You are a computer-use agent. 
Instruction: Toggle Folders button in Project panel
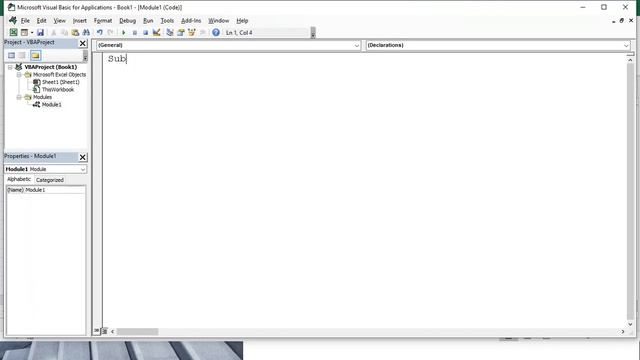coord(36,55)
